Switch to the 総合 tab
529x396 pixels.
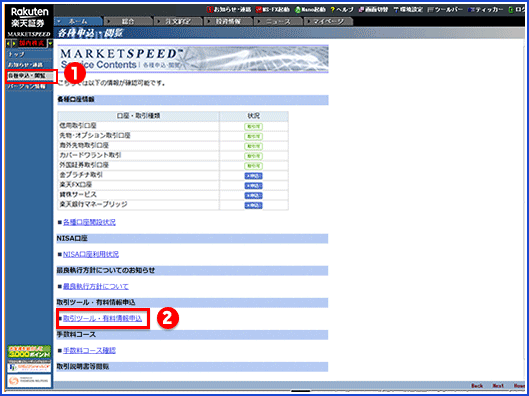pos(128,21)
